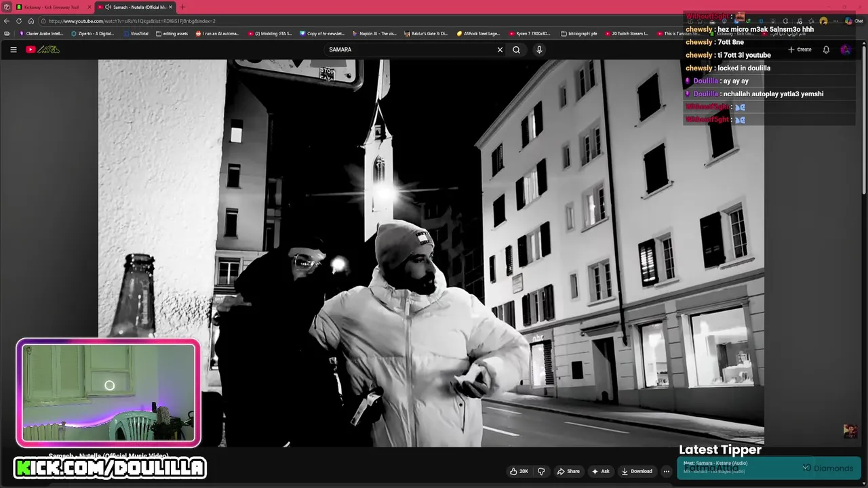Open I run an AI automa... bookmark

218,33
